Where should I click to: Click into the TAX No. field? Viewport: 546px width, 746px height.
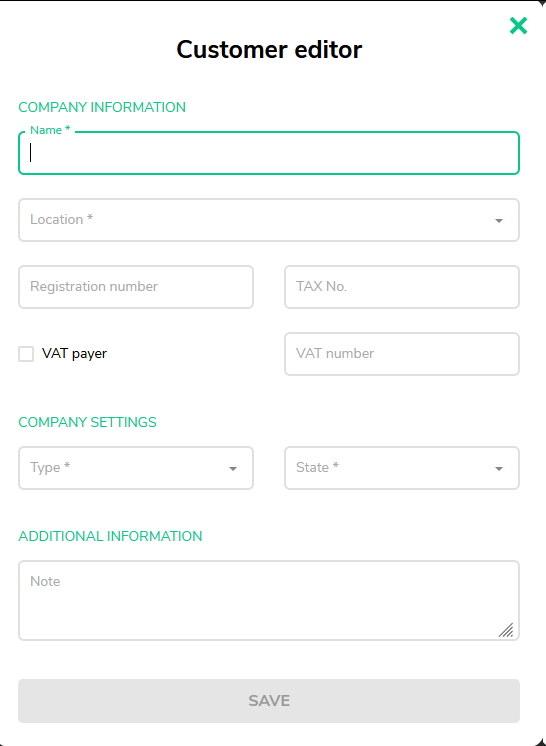click(401, 287)
